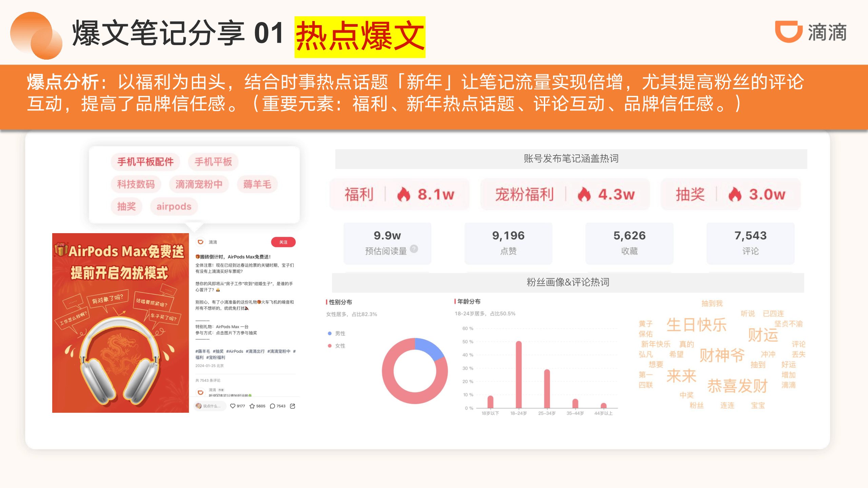Click 恭喜发财 in the word cloud
The image size is (868, 488).
(x=737, y=386)
